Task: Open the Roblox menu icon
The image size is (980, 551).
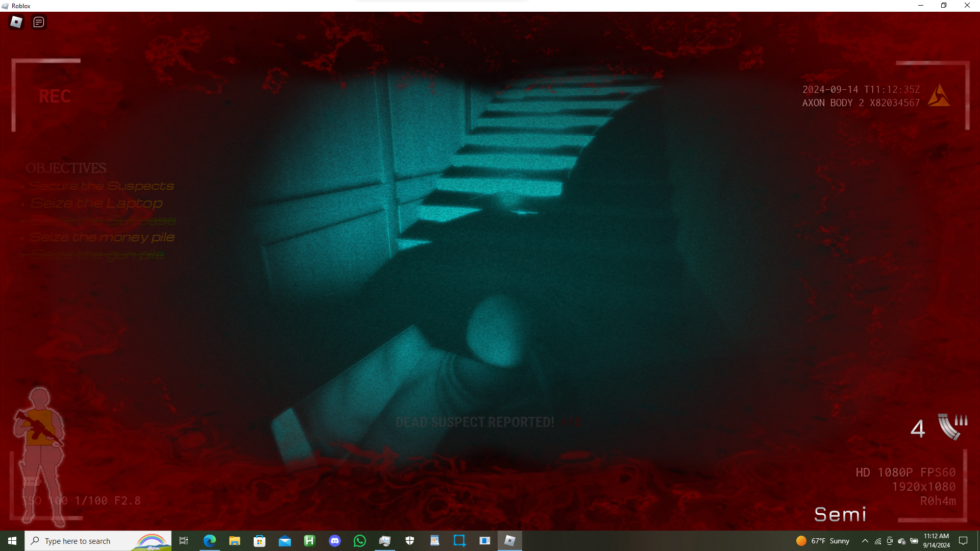Action: tap(16, 22)
